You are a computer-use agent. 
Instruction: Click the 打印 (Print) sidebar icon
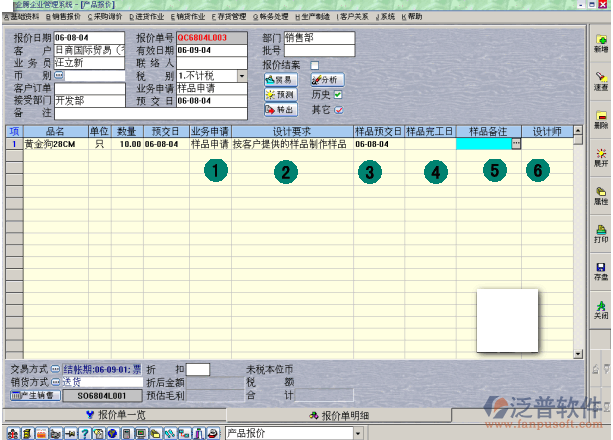point(600,233)
